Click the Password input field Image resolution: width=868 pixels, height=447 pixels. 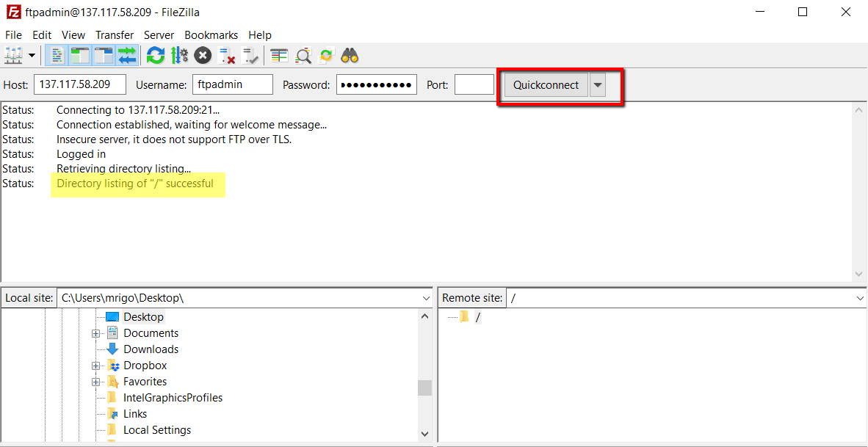click(377, 84)
